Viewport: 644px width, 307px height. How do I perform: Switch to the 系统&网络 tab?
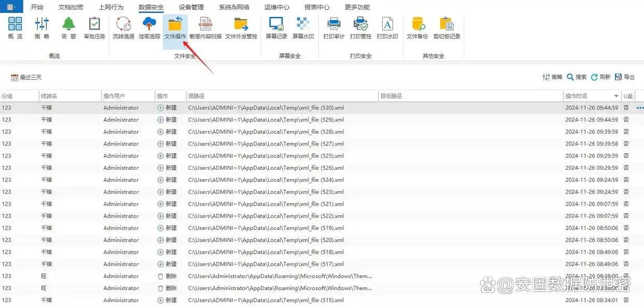(234, 7)
